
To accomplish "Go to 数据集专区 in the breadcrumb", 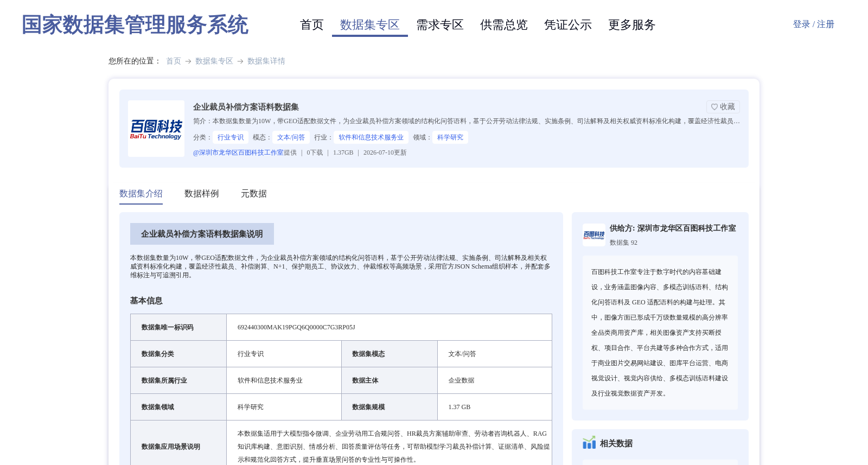I will point(214,61).
